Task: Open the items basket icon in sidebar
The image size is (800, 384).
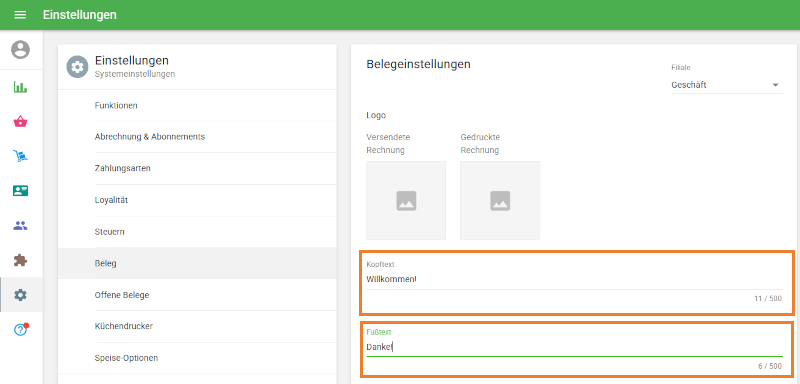Action: [x=20, y=121]
